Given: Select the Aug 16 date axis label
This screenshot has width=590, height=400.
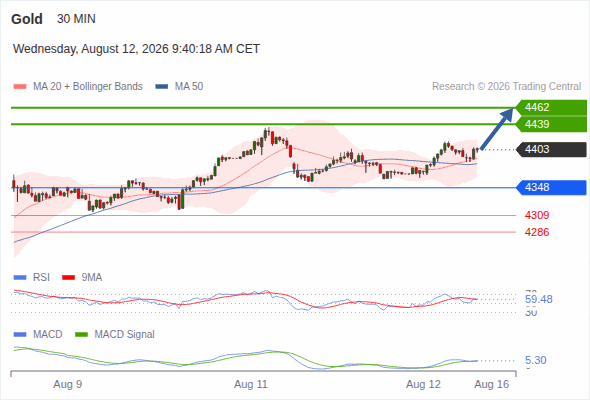Looking at the screenshot, I should [492, 385].
